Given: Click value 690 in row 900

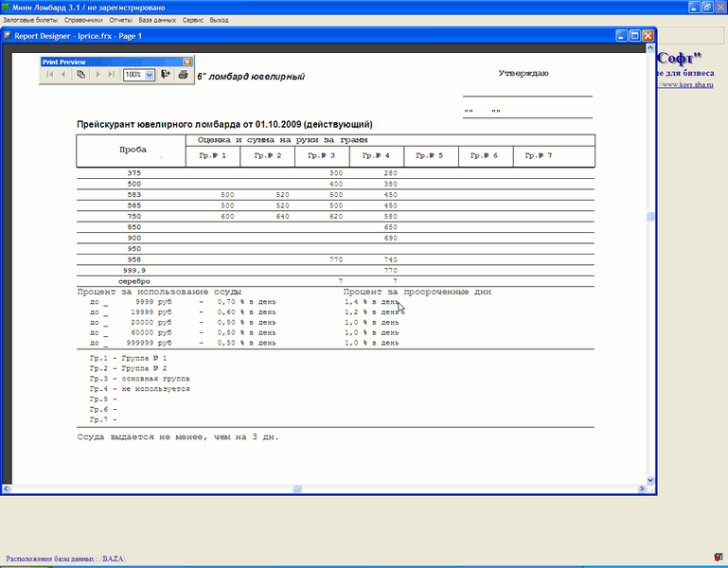Looking at the screenshot, I should pos(390,238).
